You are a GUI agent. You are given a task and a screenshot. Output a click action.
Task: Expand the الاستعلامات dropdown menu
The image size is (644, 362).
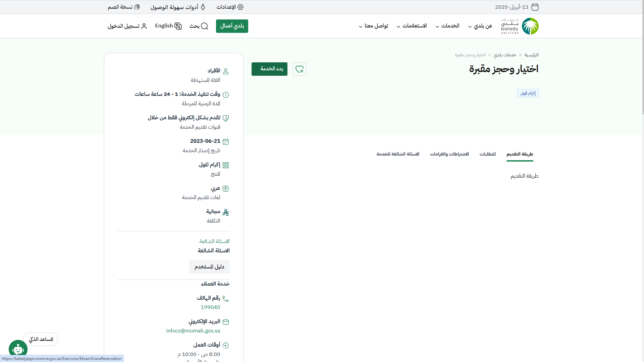412,26
